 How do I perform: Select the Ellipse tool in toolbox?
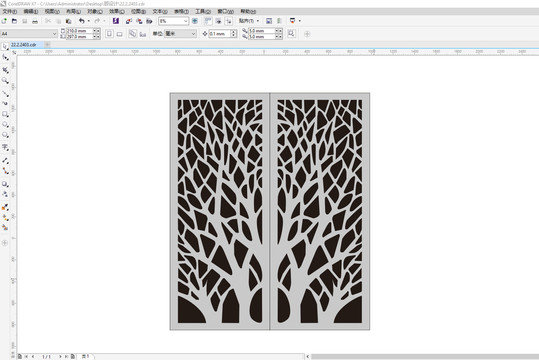5,124
